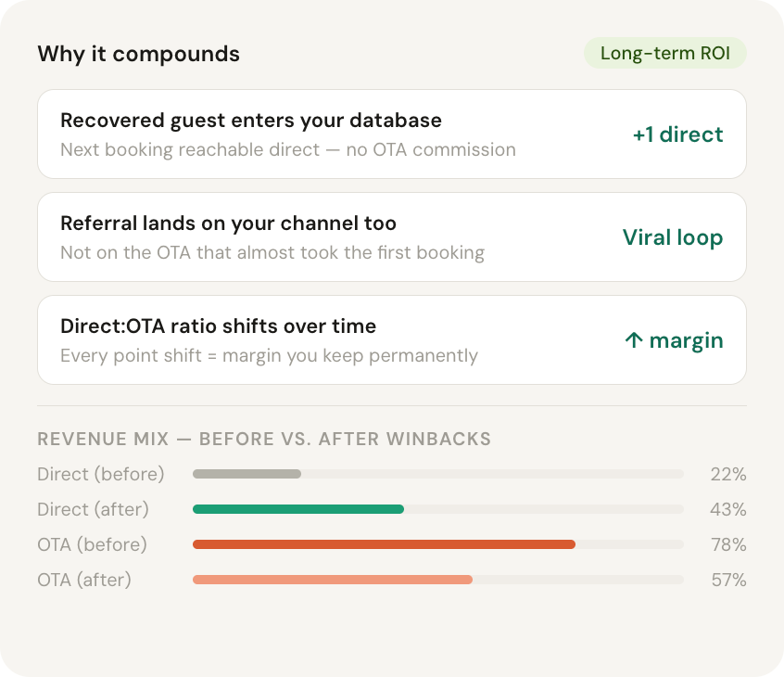Click the Direct (after) green bar
Viewport: 784px width, 677px height.
point(297,509)
